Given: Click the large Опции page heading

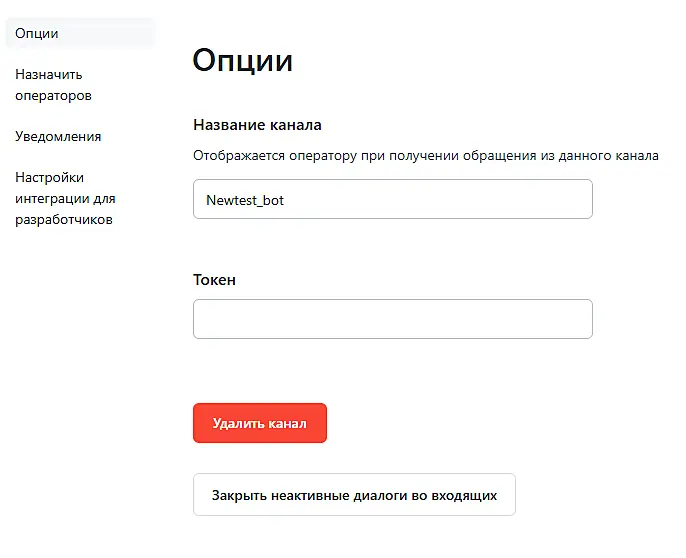Looking at the screenshot, I should coord(242,61).
